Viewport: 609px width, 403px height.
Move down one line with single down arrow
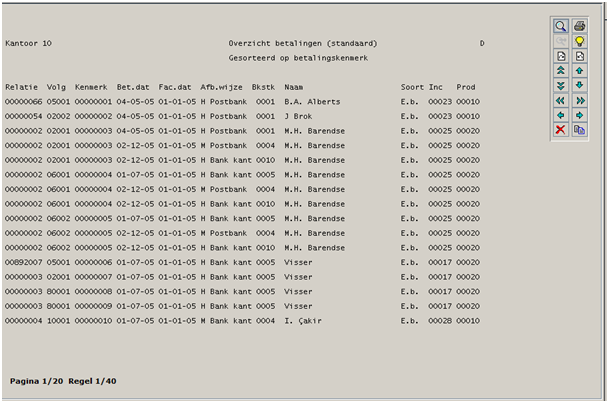(579, 86)
